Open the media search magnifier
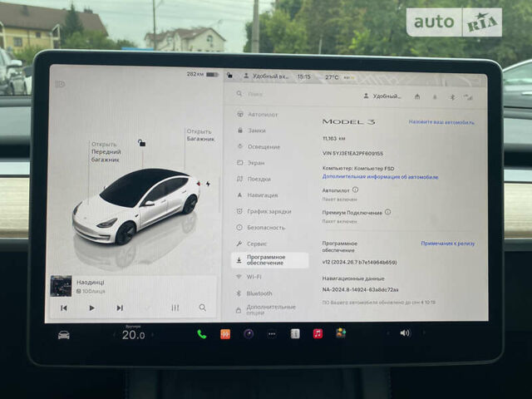Image resolution: width=532 pixels, height=399 pixels. [x=203, y=308]
